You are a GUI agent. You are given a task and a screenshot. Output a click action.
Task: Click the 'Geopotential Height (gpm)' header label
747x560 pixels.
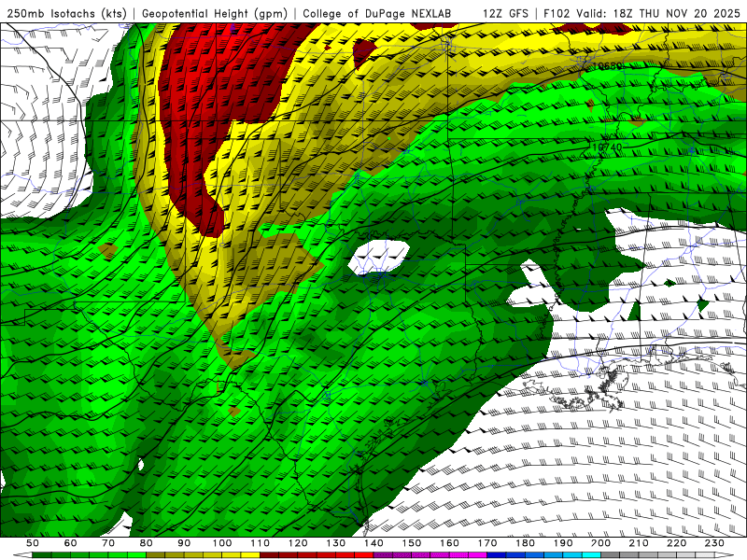[215, 13]
